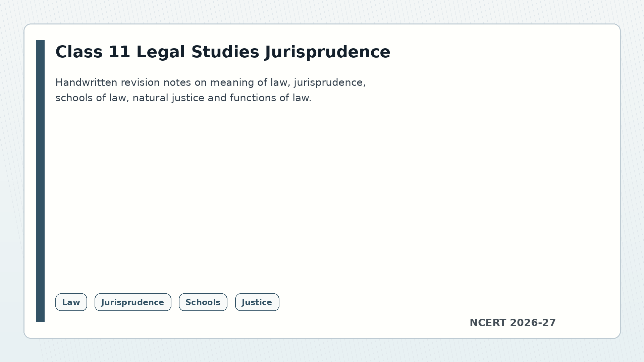Click the line 'Handwritten revision notes on meaning of law, jurisprudence,'
The width and height of the screenshot is (644, 362).
click(211, 82)
